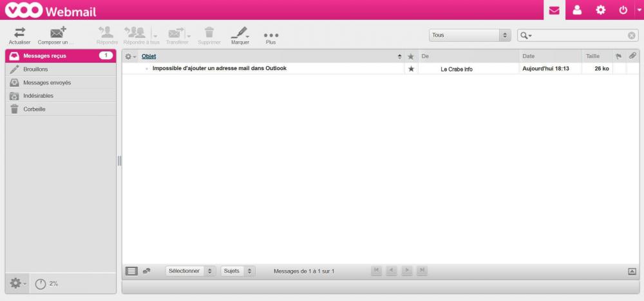The width and height of the screenshot is (644, 301).
Task: Open the Tous filter dropdown
Action: click(x=470, y=35)
